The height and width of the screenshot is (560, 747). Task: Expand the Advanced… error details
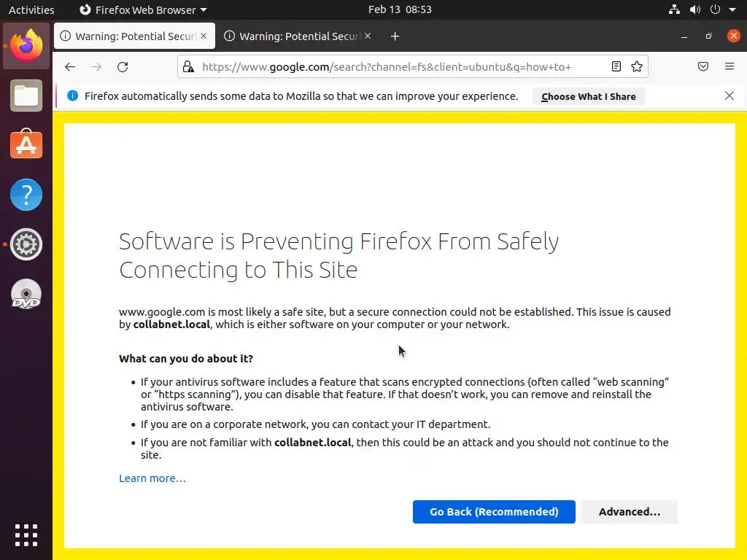629,512
